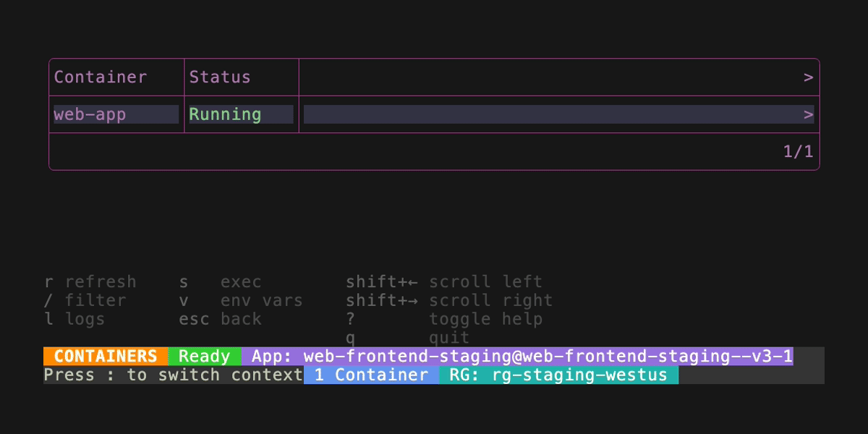Expand the chevron on the web-app row
The width and height of the screenshot is (868, 434).
point(809,114)
